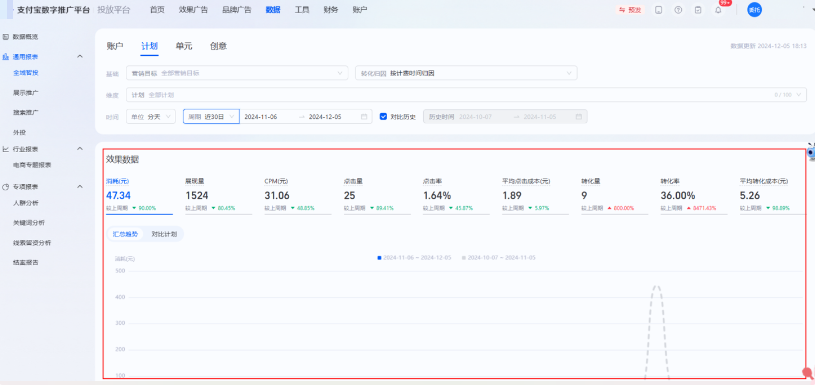Select the 点击量 25 metric card
815x385 pixels.
377,195
